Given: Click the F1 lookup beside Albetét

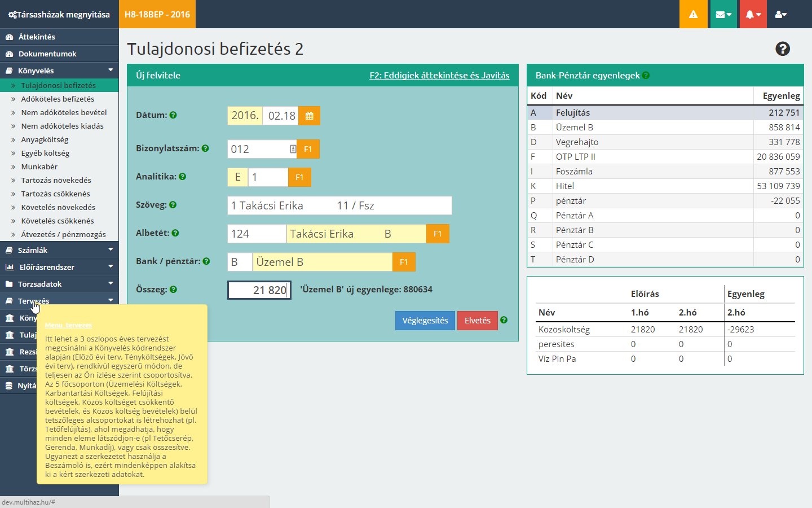Looking at the screenshot, I should click(438, 234).
